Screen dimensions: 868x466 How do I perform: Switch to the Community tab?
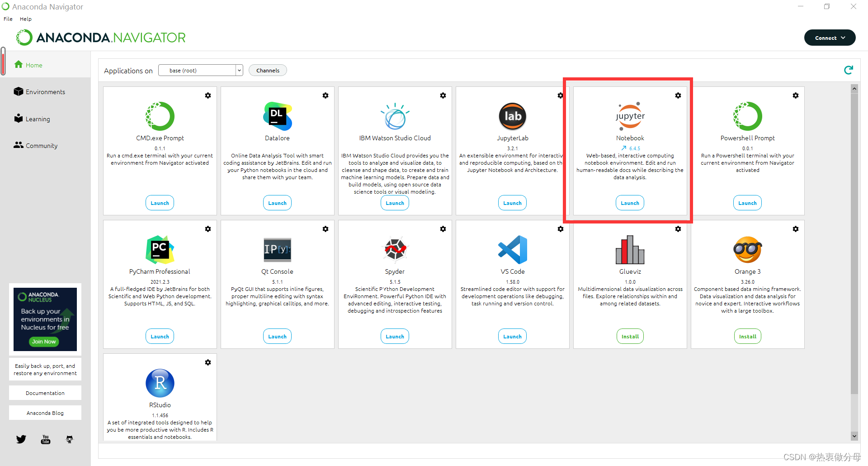(x=45, y=146)
